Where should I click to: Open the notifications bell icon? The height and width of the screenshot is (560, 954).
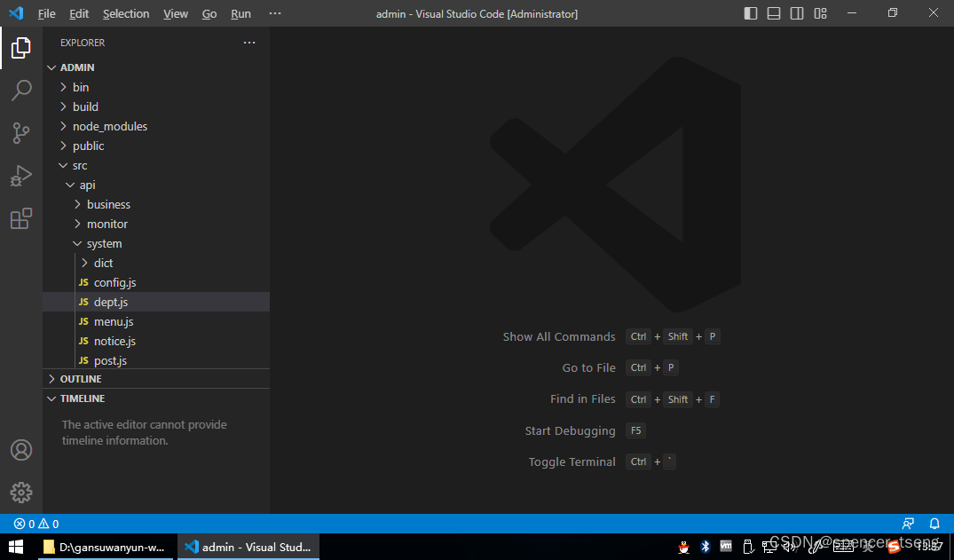pyautogui.click(x=934, y=524)
